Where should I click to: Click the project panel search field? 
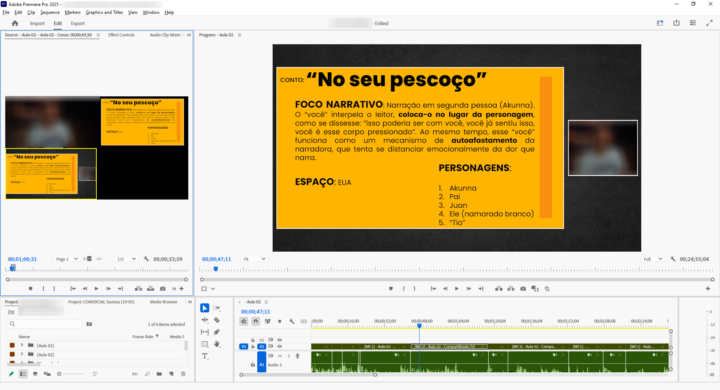pyautogui.click(x=45, y=324)
